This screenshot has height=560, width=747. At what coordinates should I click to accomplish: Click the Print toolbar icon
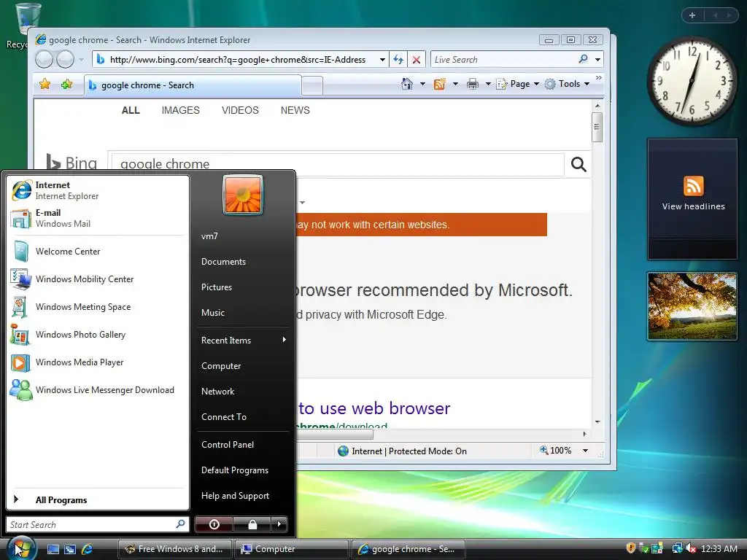[x=473, y=84]
